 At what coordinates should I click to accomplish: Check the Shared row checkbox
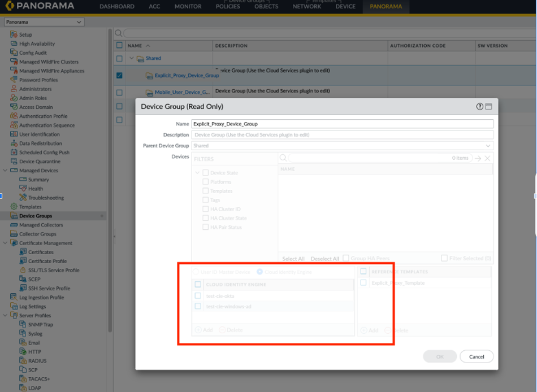coord(119,58)
